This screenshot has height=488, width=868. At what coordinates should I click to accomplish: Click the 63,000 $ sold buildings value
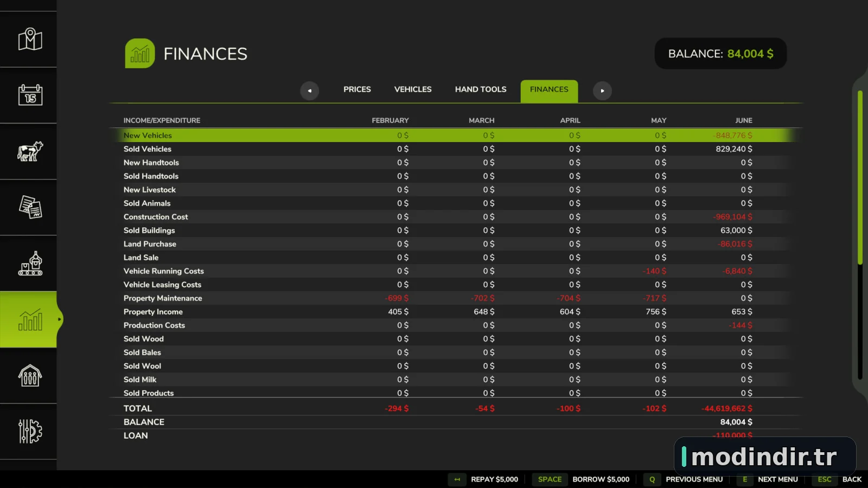(736, 230)
